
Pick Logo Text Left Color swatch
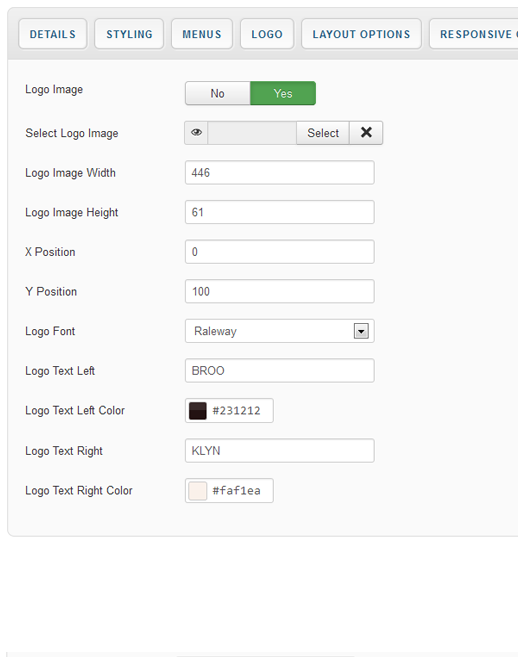tap(198, 411)
